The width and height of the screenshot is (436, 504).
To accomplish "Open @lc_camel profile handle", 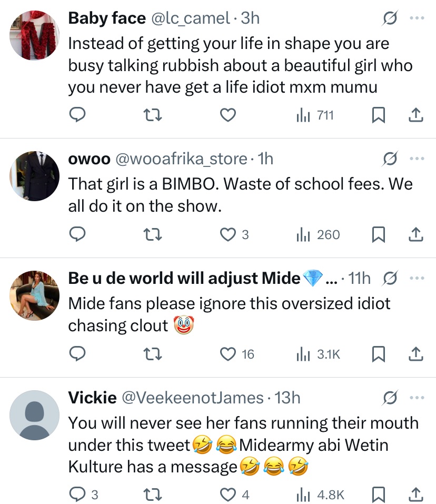I will tap(192, 19).
